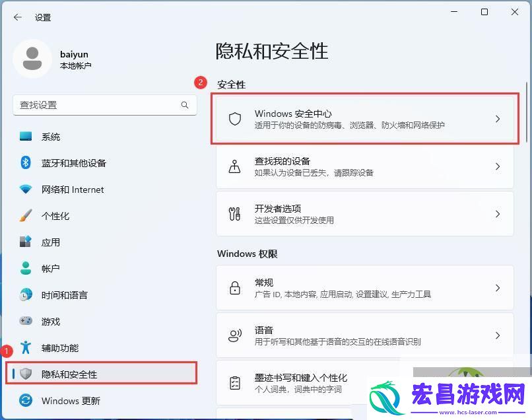
Task: Click the 语音 speech icon
Action: pyautogui.click(x=235, y=335)
